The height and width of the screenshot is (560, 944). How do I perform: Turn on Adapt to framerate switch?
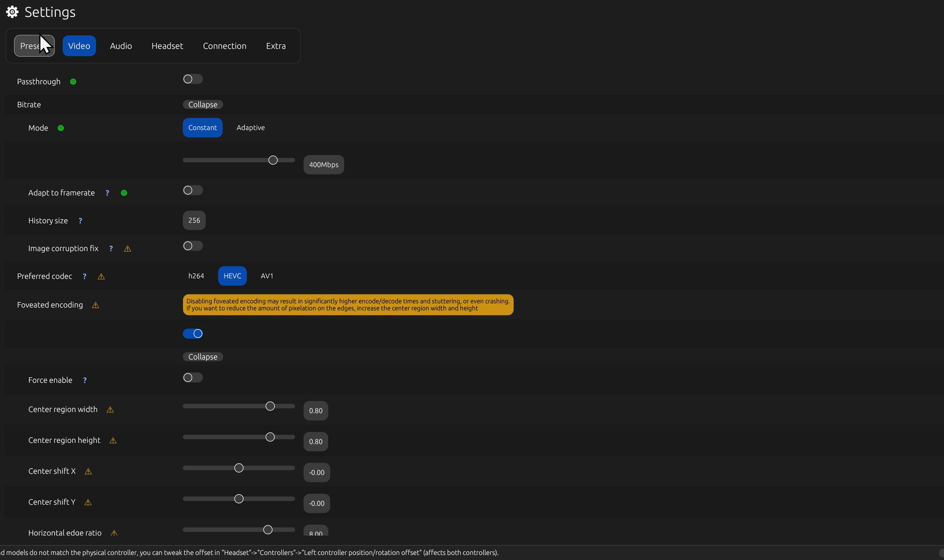click(x=193, y=190)
